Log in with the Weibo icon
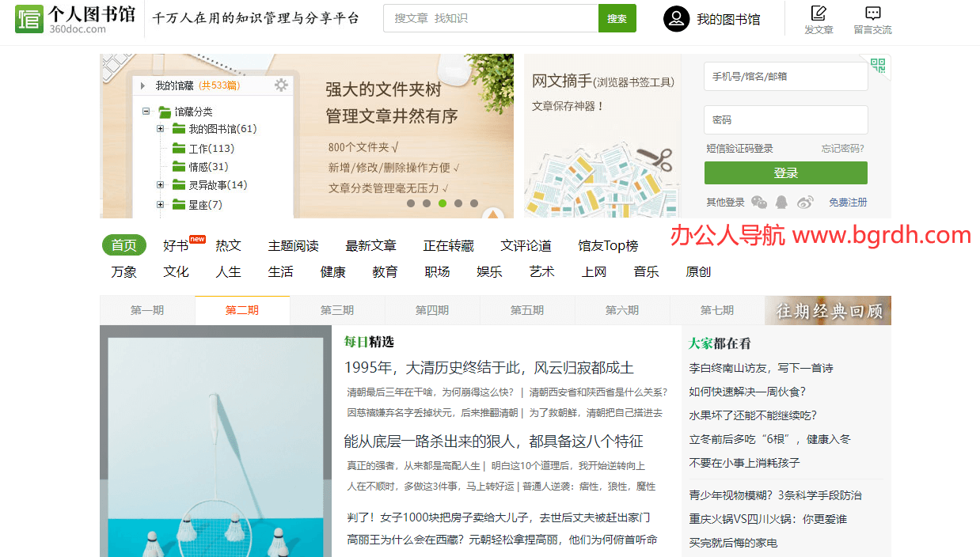980x557 pixels. (x=804, y=203)
